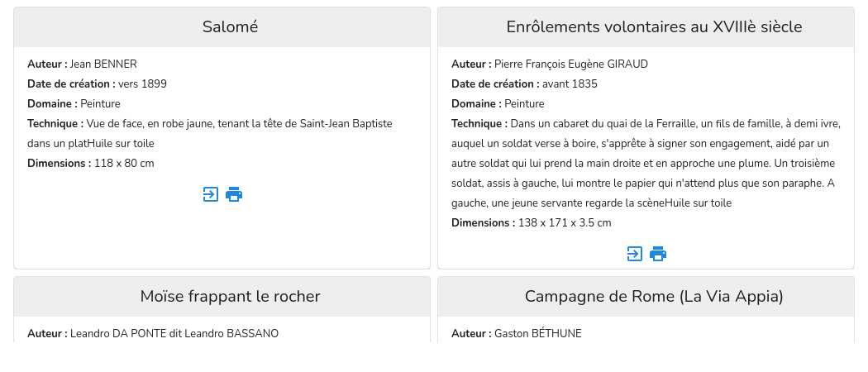Open the Salomé artwork detail page icon
Screen dimensions: 868x372
211,194
